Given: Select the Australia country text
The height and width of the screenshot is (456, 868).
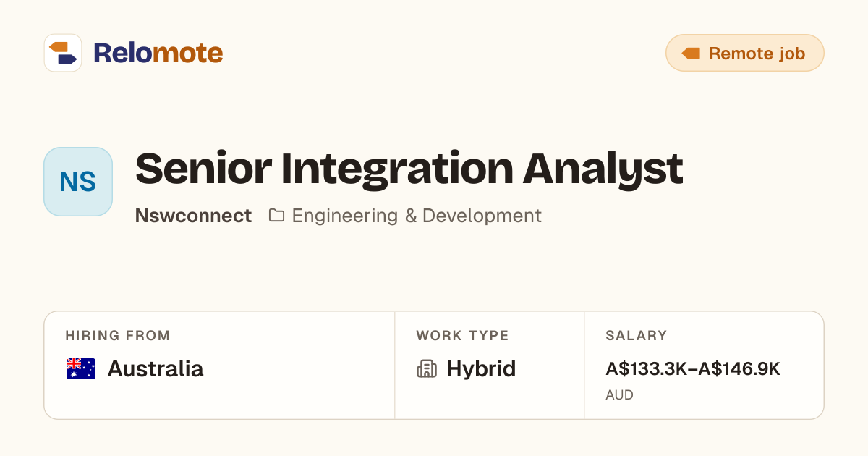Looking at the screenshot, I should click(x=156, y=369).
